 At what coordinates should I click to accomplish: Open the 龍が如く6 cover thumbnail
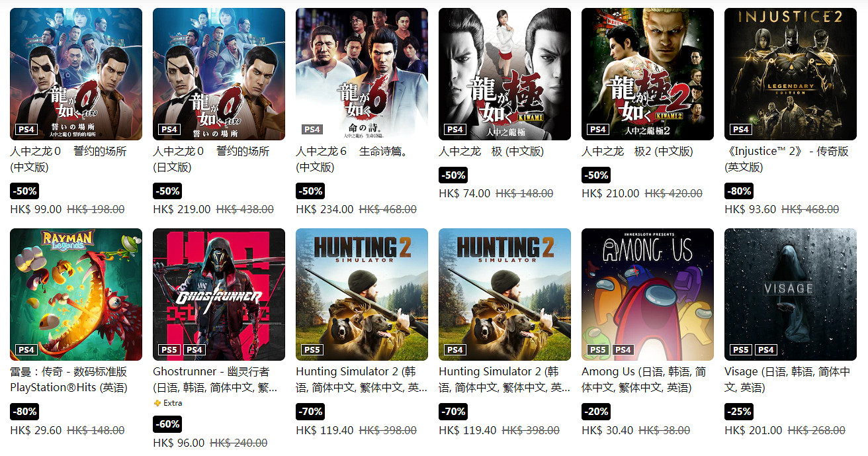(362, 74)
